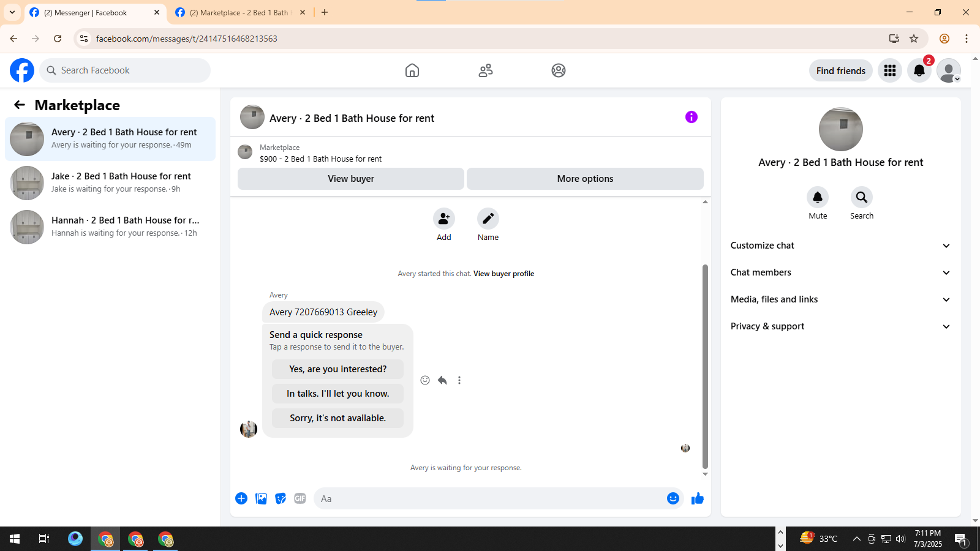Expand Media, files and links section
980x551 pixels.
click(841, 299)
